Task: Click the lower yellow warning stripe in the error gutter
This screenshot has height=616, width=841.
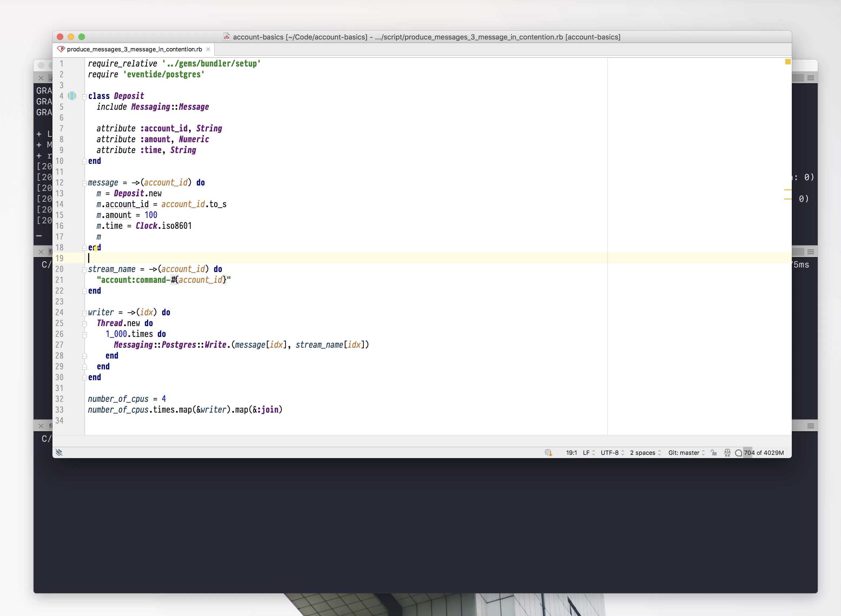Action: [788, 199]
